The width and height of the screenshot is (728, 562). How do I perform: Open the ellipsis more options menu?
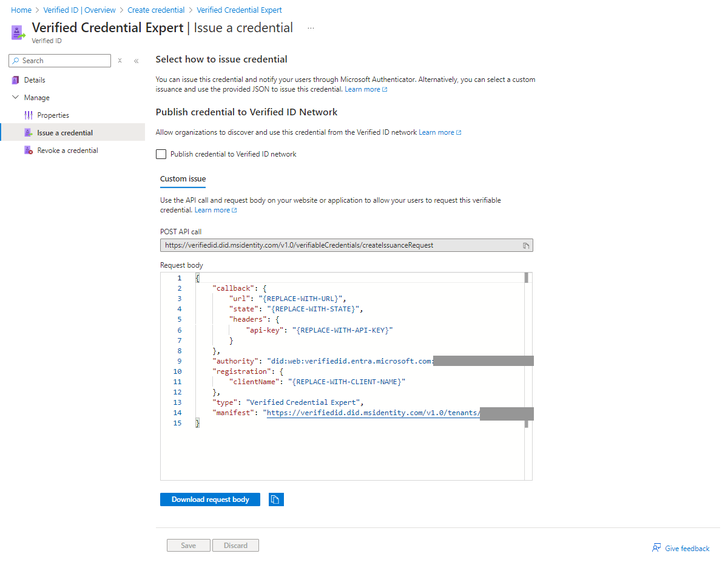pos(311,28)
